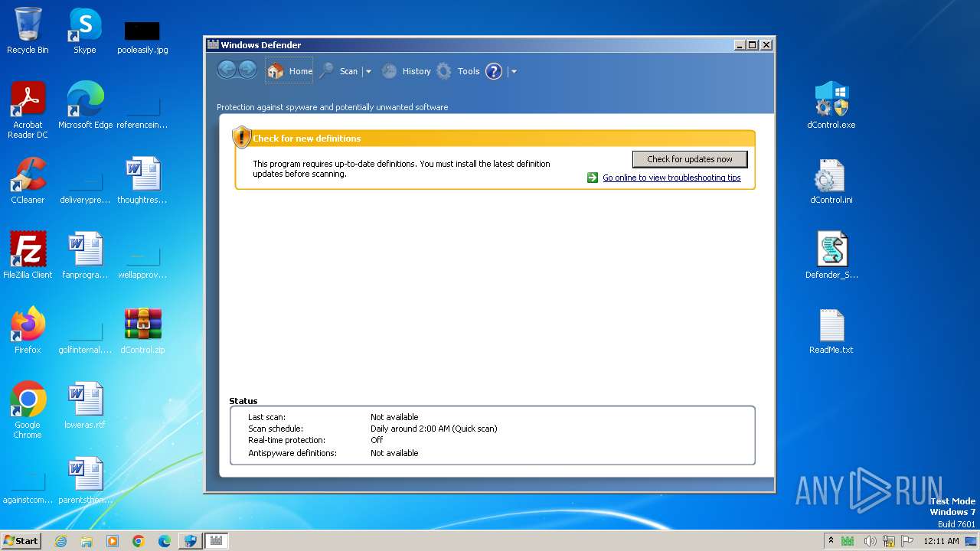The image size is (980, 551).
Task: Open the Tools page
Action: (x=458, y=71)
